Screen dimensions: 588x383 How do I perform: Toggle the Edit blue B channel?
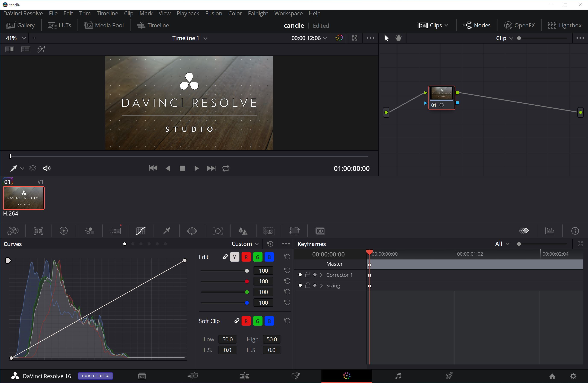click(x=269, y=257)
